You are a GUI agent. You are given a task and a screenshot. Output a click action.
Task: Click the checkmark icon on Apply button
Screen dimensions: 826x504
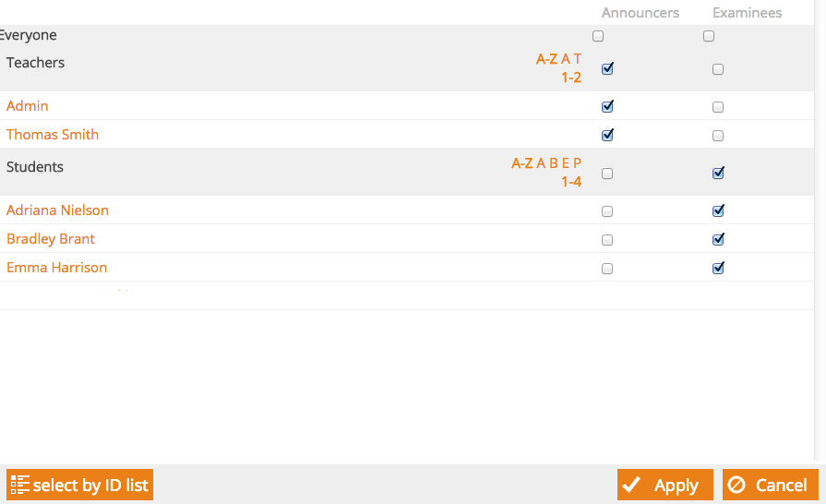point(631,485)
